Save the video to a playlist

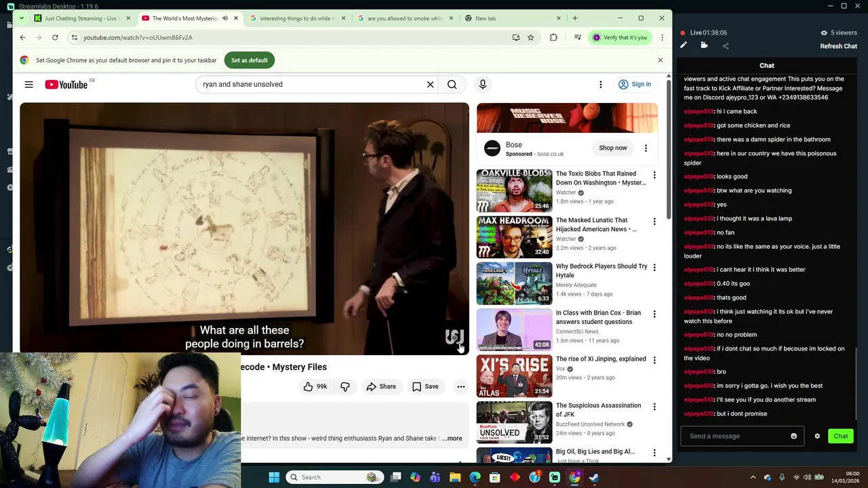pyautogui.click(x=425, y=386)
